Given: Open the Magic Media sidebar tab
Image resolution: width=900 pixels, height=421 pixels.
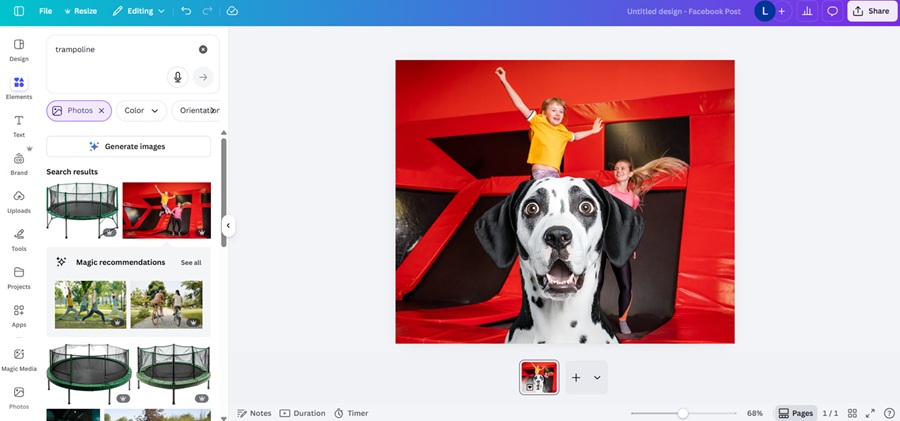Looking at the screenshot, I should click(19, 360).
